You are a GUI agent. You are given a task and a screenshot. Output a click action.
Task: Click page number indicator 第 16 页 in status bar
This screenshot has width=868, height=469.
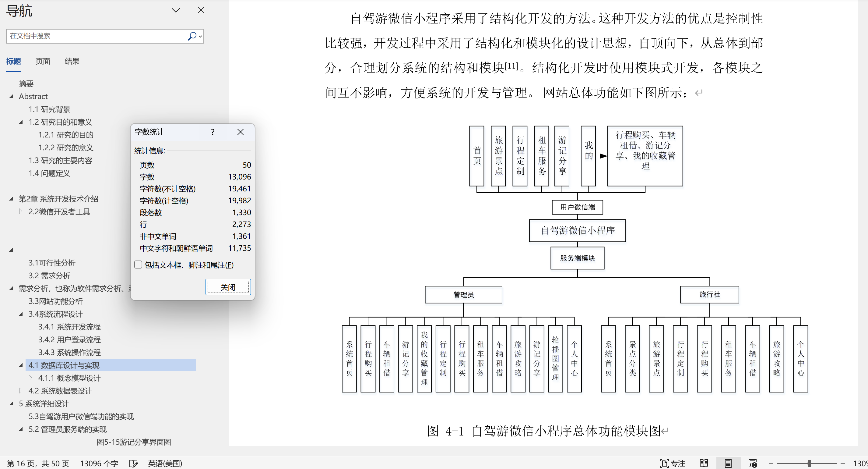pyautogui.click(x=38, y=463)
